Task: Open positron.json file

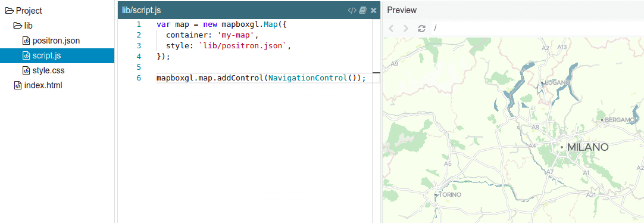Action: (56, 41)
